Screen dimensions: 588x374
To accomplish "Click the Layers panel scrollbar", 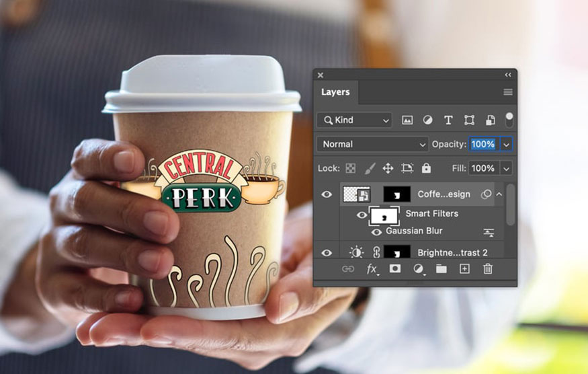I will tap(510, 204).
